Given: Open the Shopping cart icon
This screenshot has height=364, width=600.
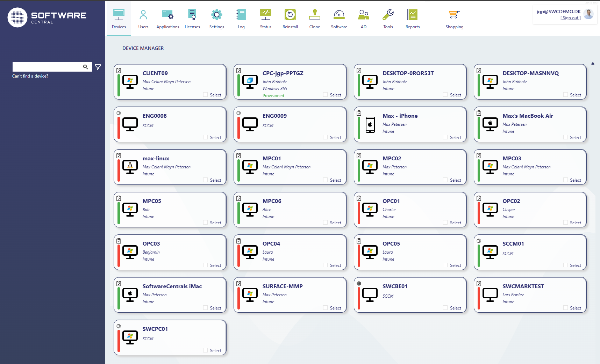Looking at the screenshot, I should pos(454,15).
